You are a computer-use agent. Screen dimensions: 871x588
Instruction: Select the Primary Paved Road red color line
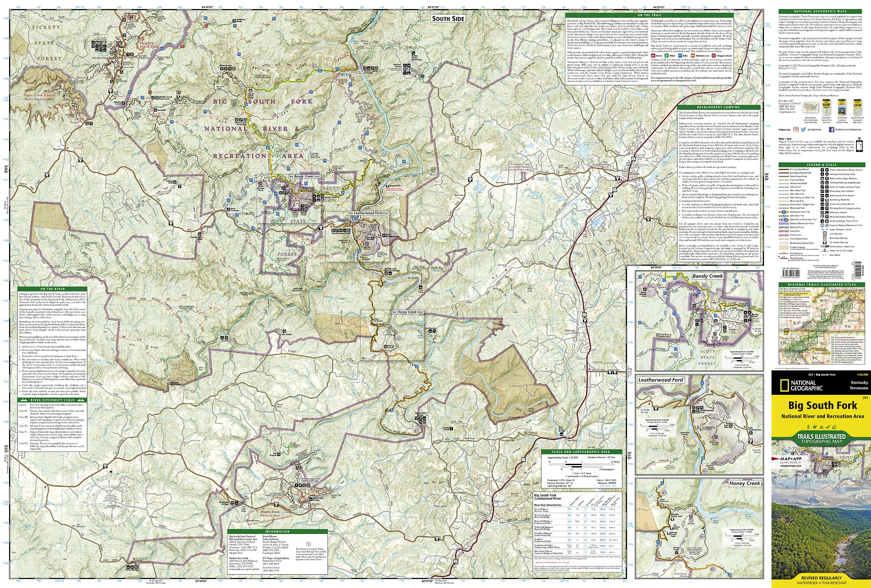pos(784,169)
